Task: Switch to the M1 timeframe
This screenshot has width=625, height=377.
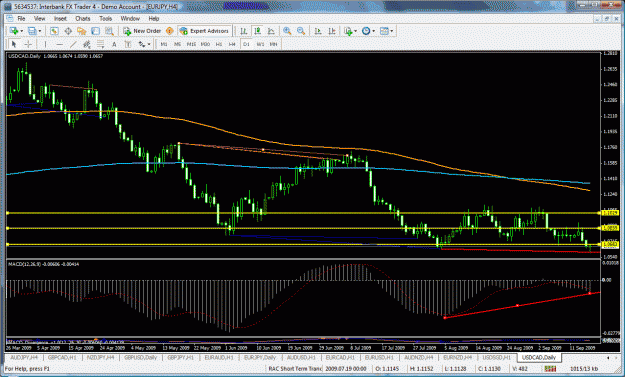Action: (164, 44)
